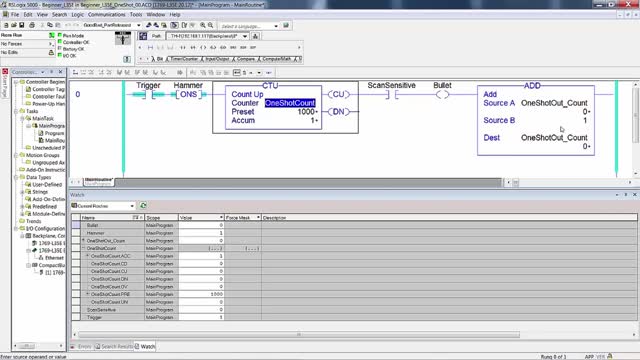The width and height of the screenshot is (640, 360).
Task: Click the language display globe icon
Action: (x=286, y=25)
